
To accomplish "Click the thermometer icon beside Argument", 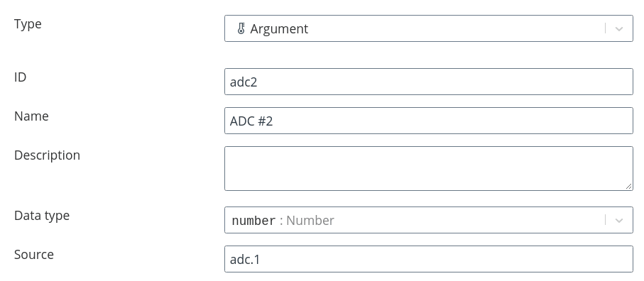I will 241,28.
